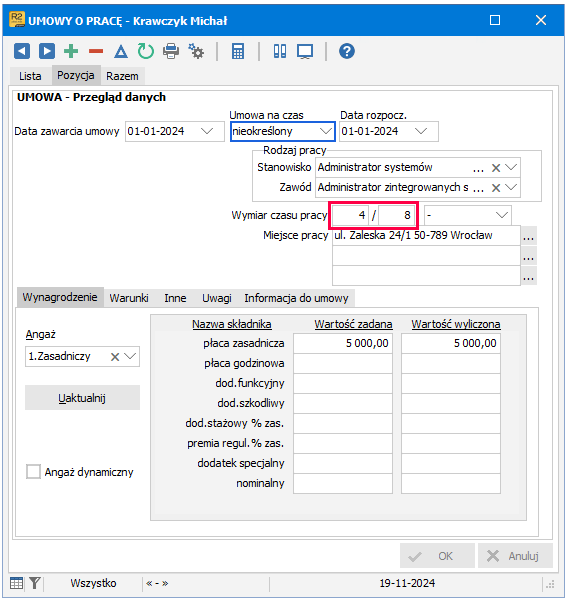The image size is (568, 605).
Task: Close the Umowy o pracę window
Action: tap(541, 20)
